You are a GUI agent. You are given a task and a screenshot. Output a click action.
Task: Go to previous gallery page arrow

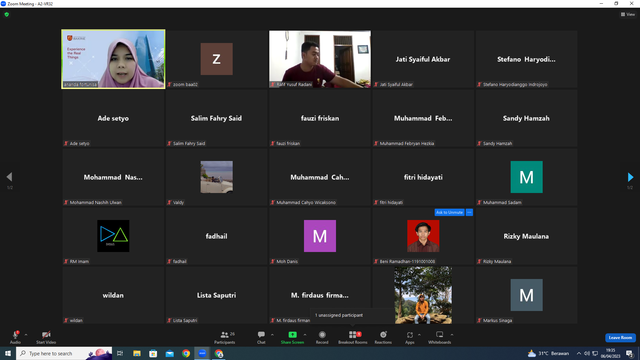pyautogui.click(x=9, y=177)
